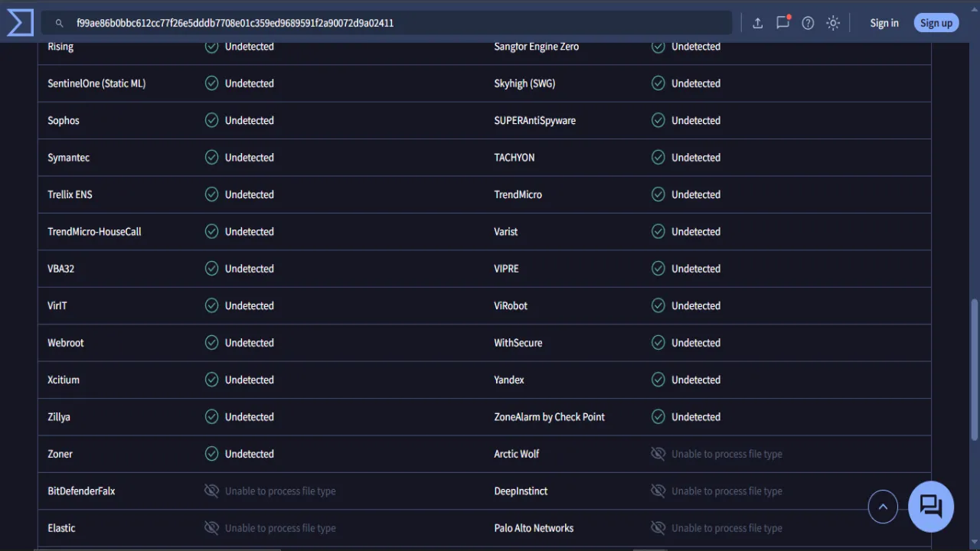Screen dimensions: 980x551
Task: Select the TrendMicro-HouseCall engine name
Action: tap(94, 231)
